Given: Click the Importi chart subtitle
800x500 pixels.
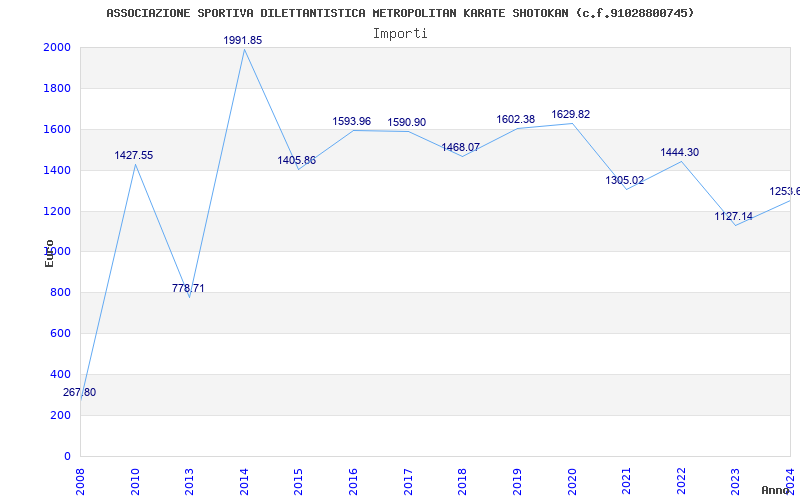Looking at the screenshot, I should click(x=400, y=34).
